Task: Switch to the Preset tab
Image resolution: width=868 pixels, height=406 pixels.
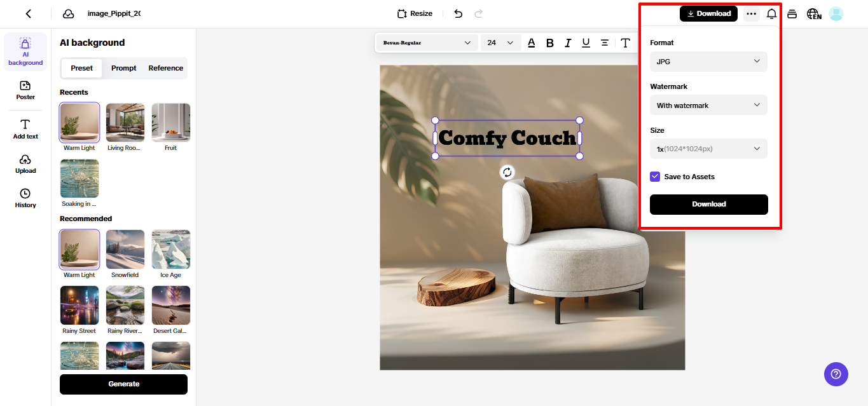Action: click(x=81, y=68)
